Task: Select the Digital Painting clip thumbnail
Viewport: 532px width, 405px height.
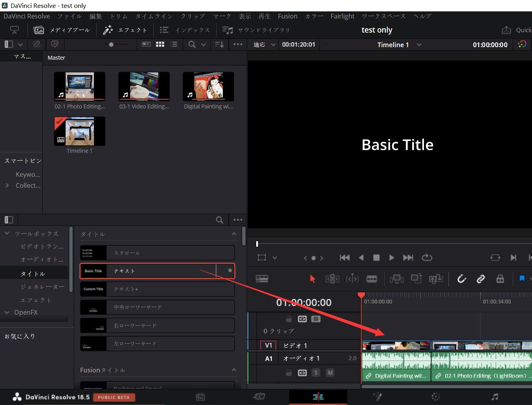Action: point(208,86)
